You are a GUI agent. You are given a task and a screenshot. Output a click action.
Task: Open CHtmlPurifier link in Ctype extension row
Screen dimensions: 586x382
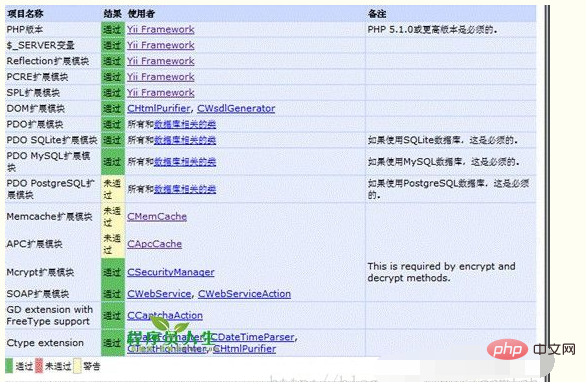[x=244, y=349]
